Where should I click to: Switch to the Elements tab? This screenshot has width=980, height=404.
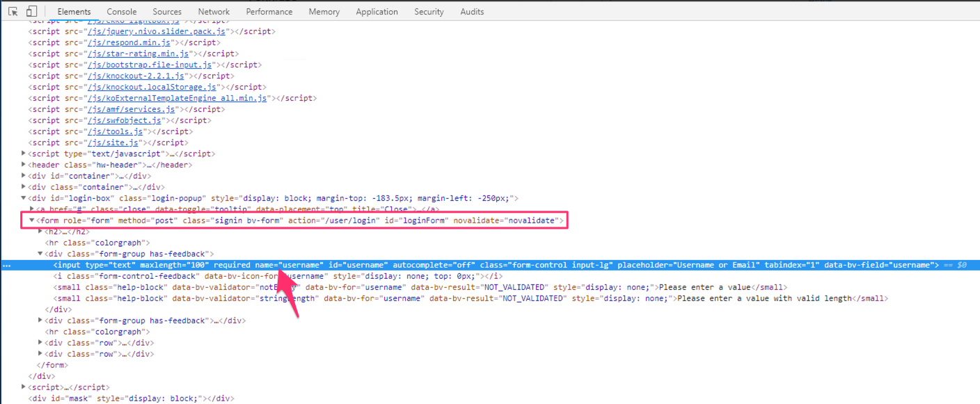pyautogui.click(x=74, y=12)
